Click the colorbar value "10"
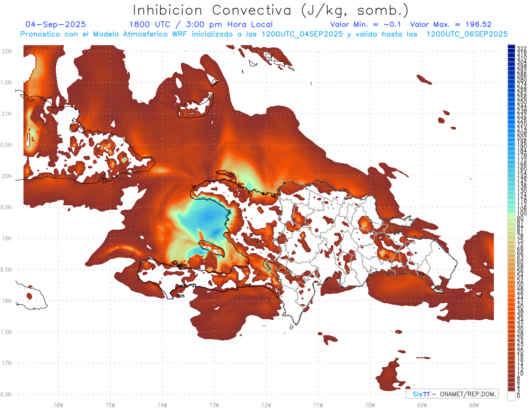 [x=520, y=374]
